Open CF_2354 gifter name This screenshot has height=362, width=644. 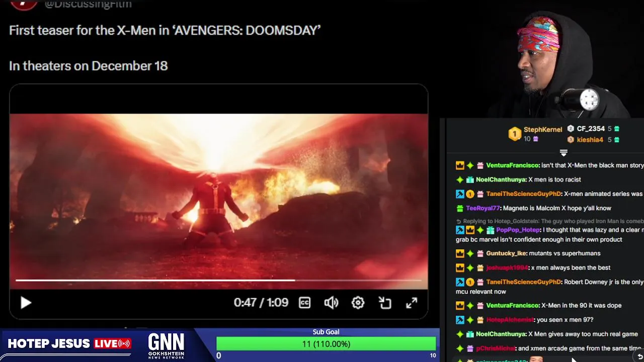coord(591,129)
